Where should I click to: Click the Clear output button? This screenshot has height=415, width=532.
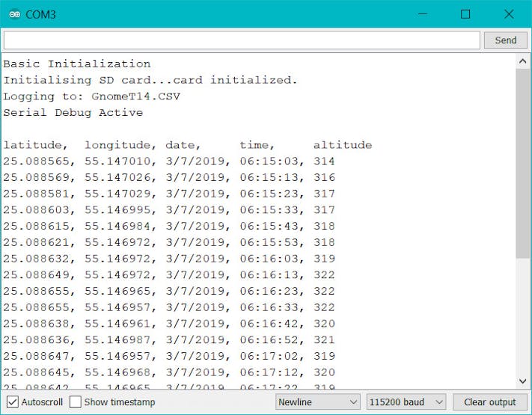(x=490, y=402)
